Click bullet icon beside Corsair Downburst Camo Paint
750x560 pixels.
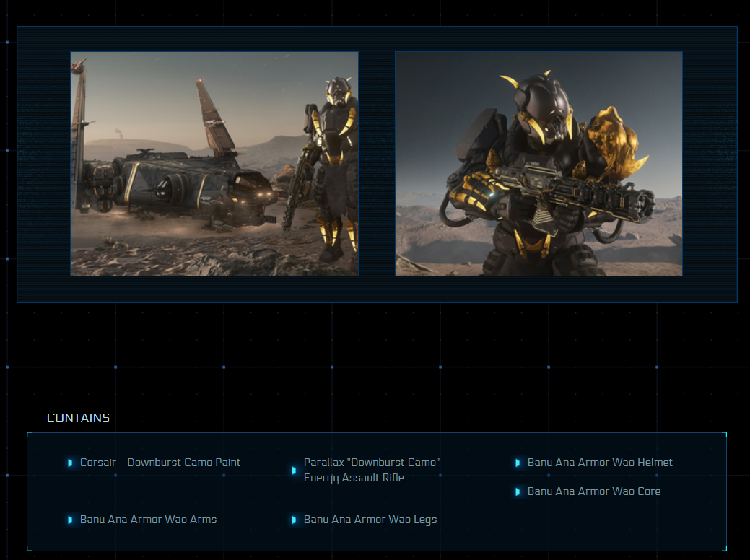click(x=70, y=463)
